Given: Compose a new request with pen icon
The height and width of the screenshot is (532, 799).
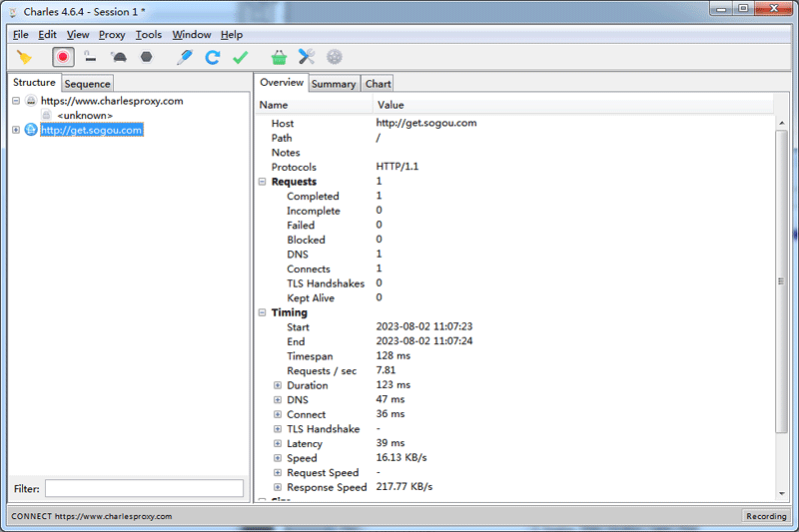Looking at the screenshot, I should pyautogui.click(x=184, y=58).
